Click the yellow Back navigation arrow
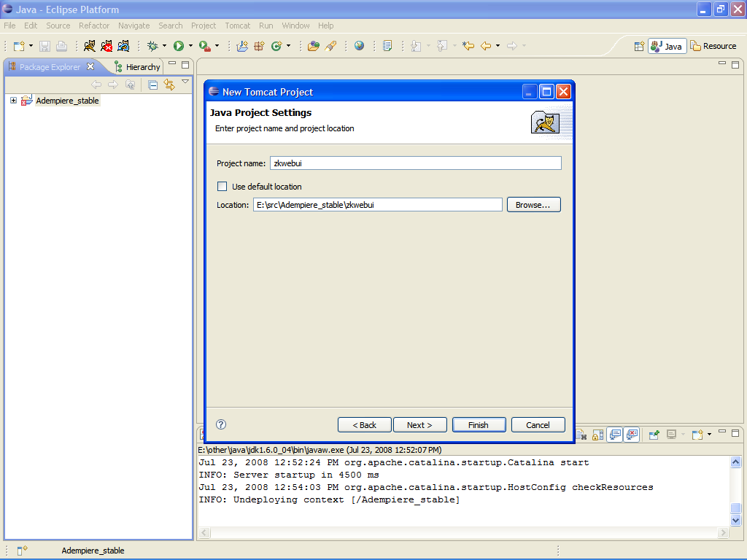 tap(486, 46)
